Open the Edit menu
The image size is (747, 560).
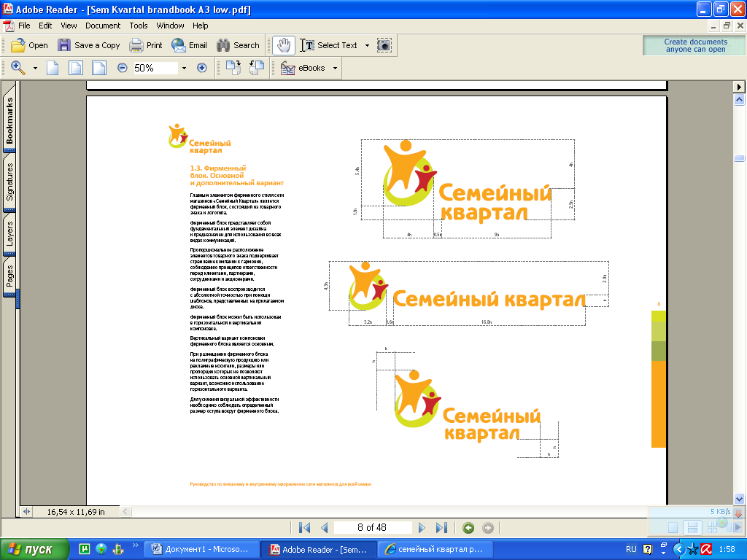pyautogui.click(x=45, y=26)
